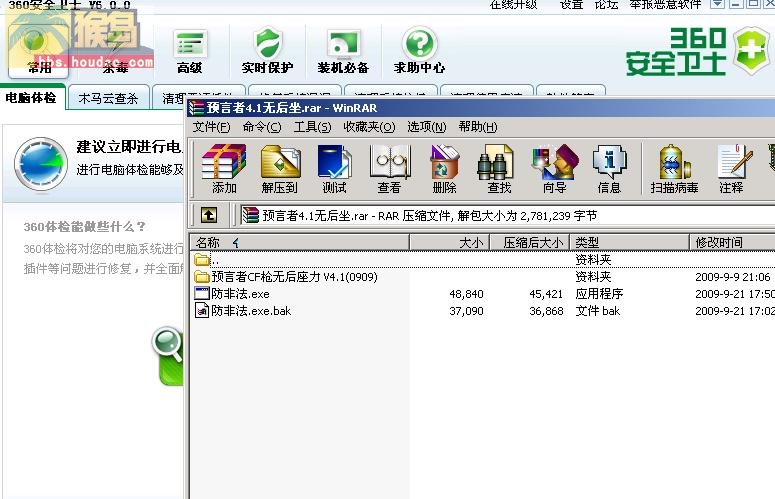Viewport: 775px width, 499px height.
Task: Click modified date 2009-9-9 21:06
Action: (x=733, y=277)
